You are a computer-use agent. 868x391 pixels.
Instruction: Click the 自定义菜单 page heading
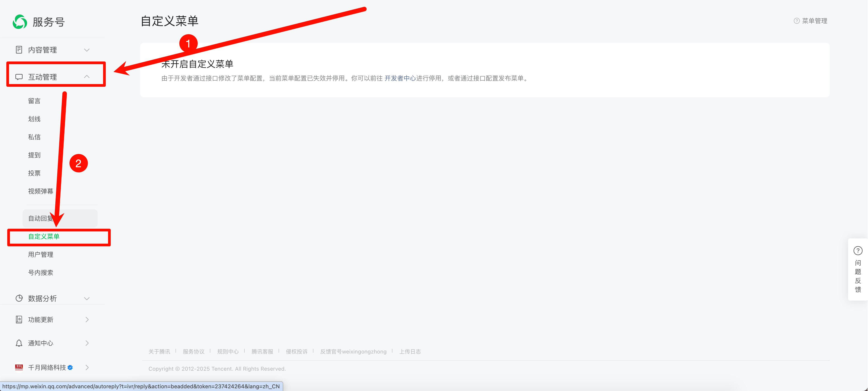click(170, 21)
